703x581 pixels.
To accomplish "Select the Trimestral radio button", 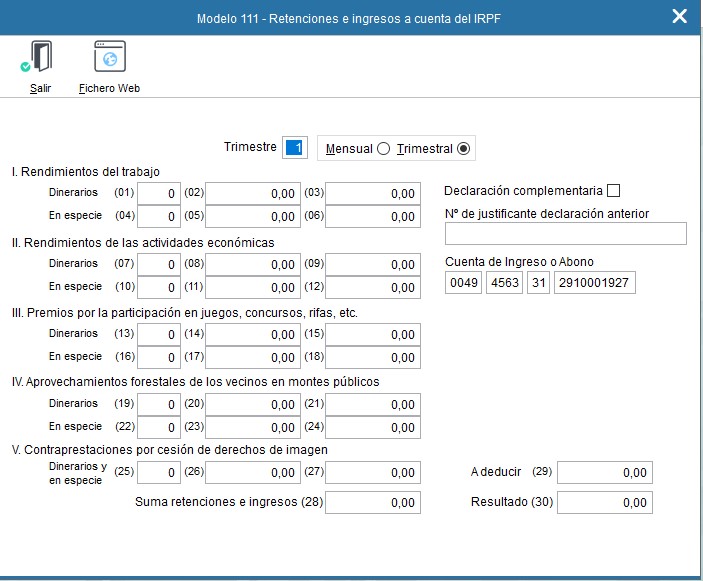I will (x=463, y=149).
